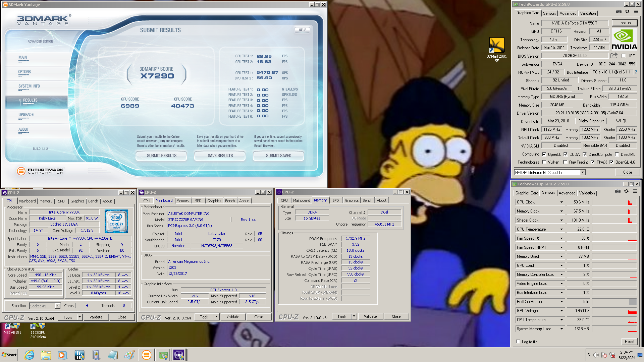This screenshot has height=362, width=644.
Task: Select the 1125GPU 2404Mem desktop shortcut
Action: [38, 331]
